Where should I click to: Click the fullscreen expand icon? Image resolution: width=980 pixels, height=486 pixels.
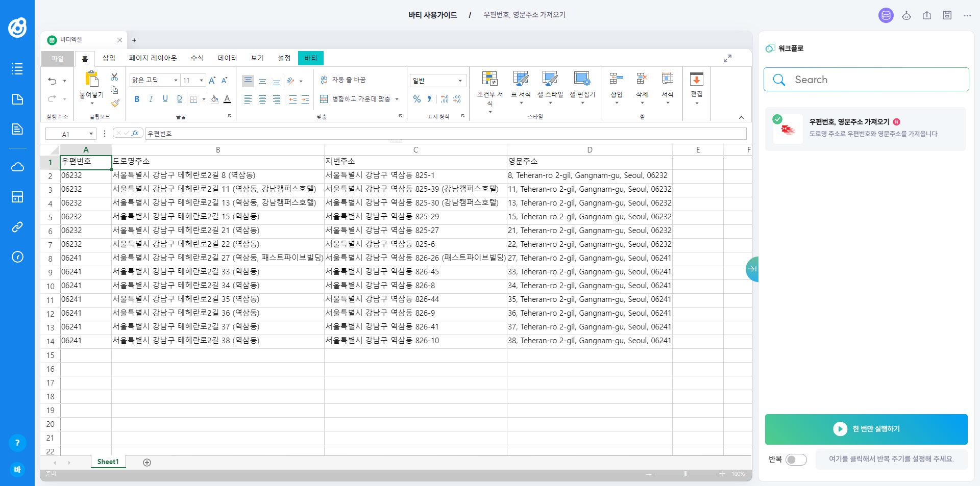(727, 59)
